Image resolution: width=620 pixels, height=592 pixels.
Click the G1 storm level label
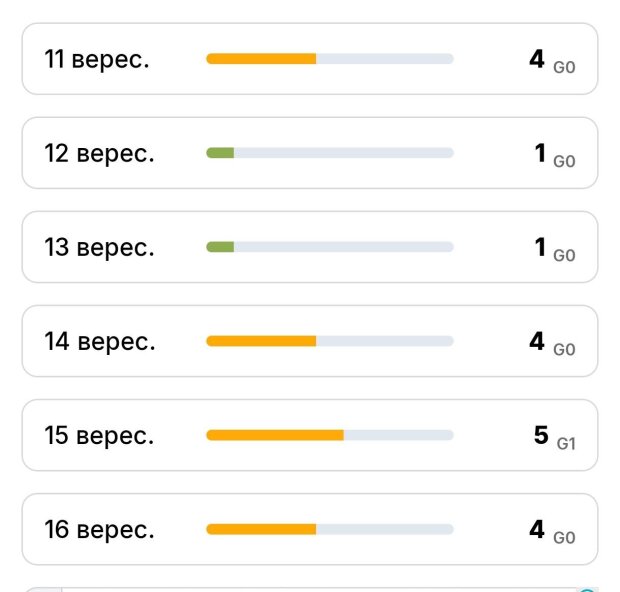tap(566, 444)
